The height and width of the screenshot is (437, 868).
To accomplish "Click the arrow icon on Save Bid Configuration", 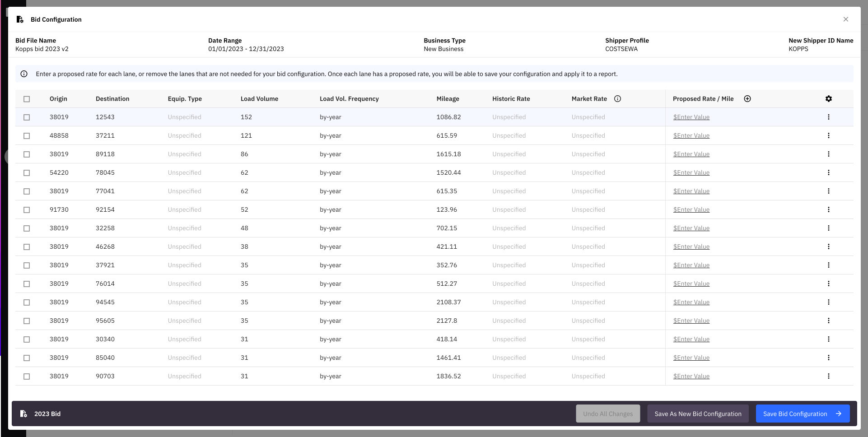I will (x=839, y=414).
